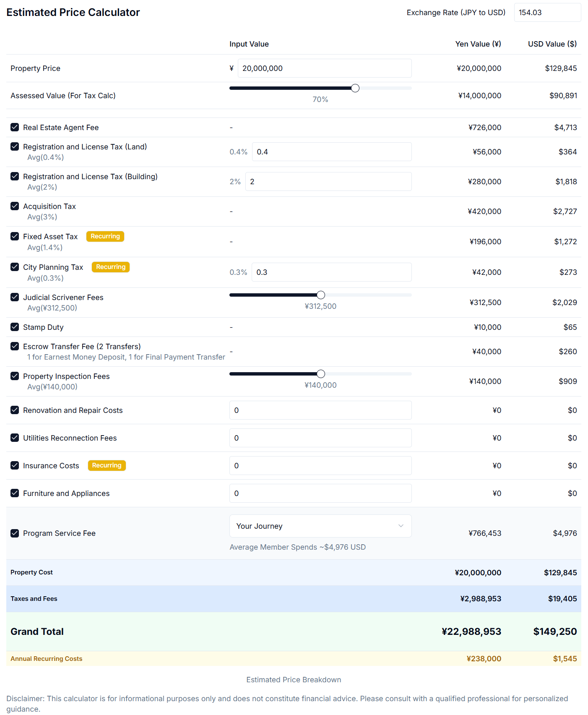The width and height of the screenshot is (588, 715).
Task: Focus the Property Price input field
Action: click(x=324, y=68)
